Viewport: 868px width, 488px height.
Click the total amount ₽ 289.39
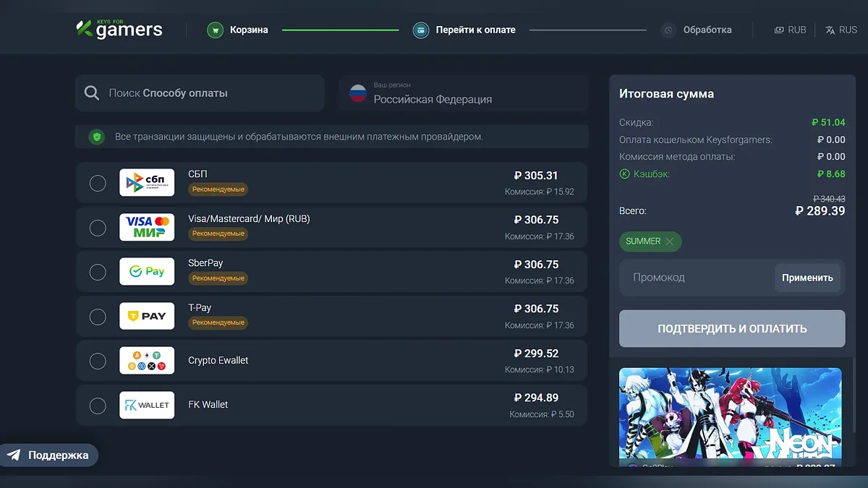[820, 211]
